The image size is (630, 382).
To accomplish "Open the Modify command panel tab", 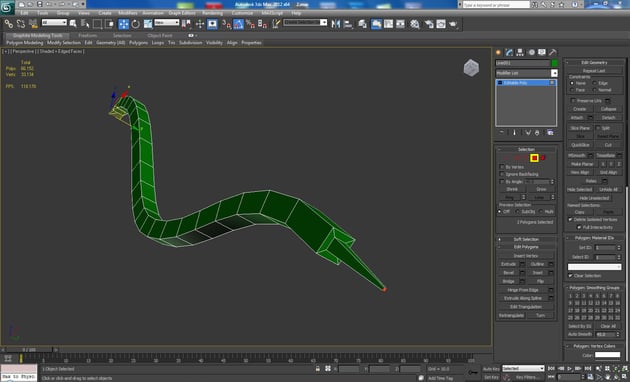I will click(x=509, y=52).
